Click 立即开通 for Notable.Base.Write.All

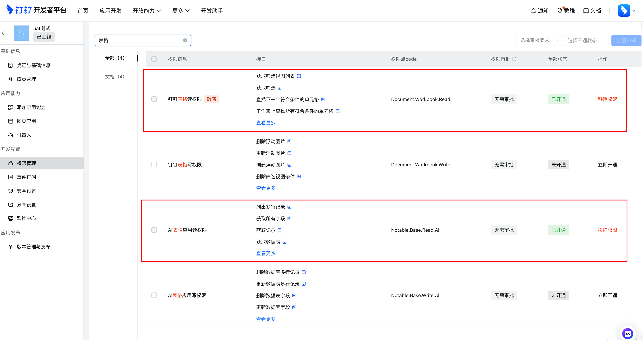click(607, 296)
